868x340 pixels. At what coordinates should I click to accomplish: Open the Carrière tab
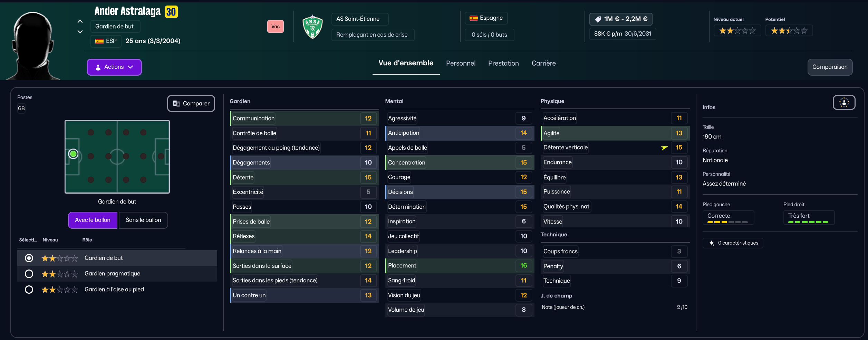pos(543,63)
